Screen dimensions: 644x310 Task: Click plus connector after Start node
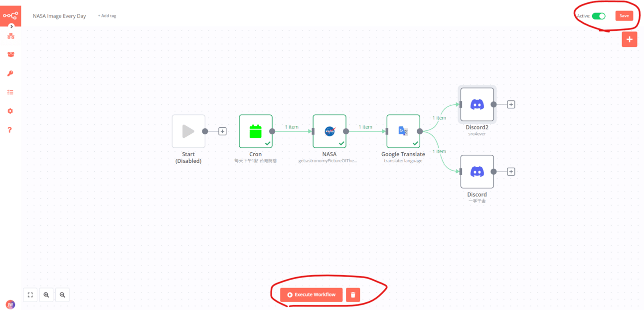coord(223,131)
